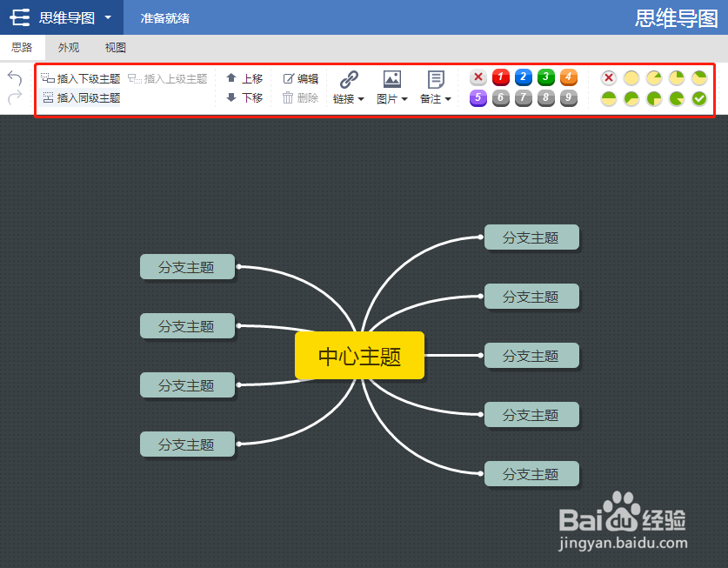This screenshot has width=728, height=568.
Task: Click the redo arrow icon
Action: pyautogui.click(x=14, y=96)
